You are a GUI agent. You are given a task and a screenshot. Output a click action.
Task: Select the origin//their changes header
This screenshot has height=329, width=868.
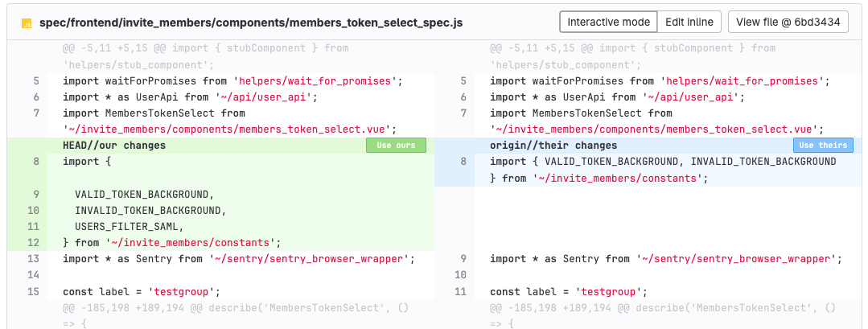pyautogui.click(x=553, y=146)
